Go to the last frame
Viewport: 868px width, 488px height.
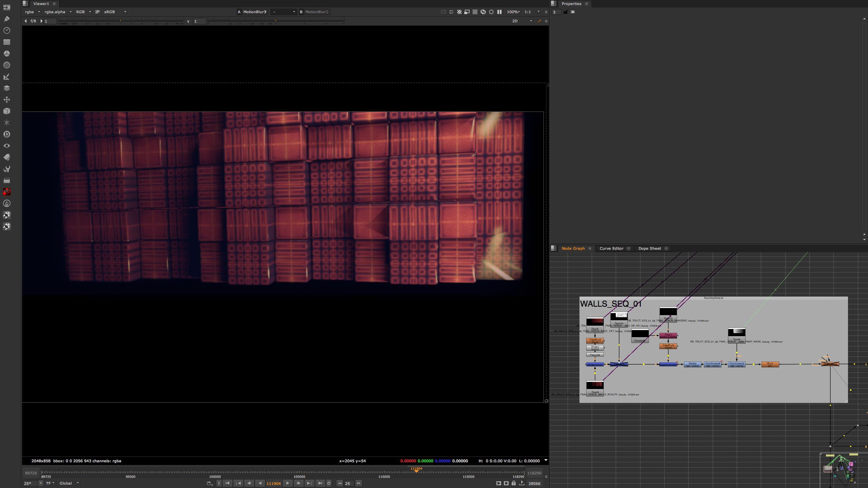(x=320, y=483)
